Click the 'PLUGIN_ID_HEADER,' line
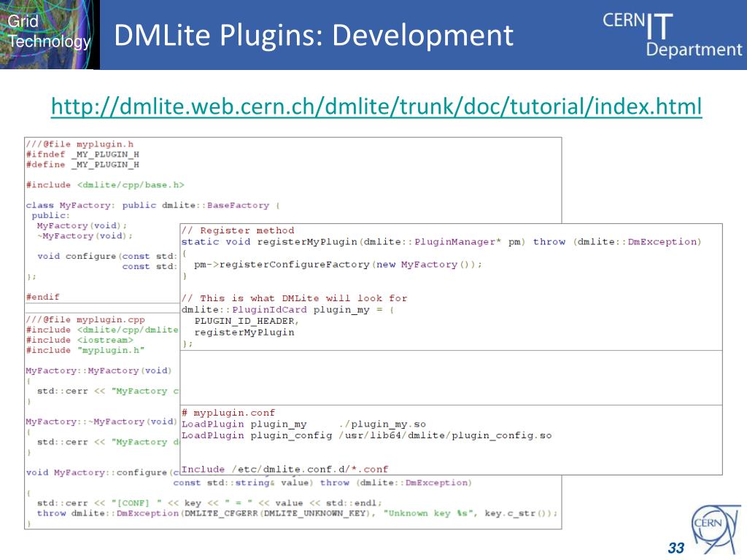Image resolution: width=747 pixels, height=560 pixels. pyautogui.click(x=247, y=322)
